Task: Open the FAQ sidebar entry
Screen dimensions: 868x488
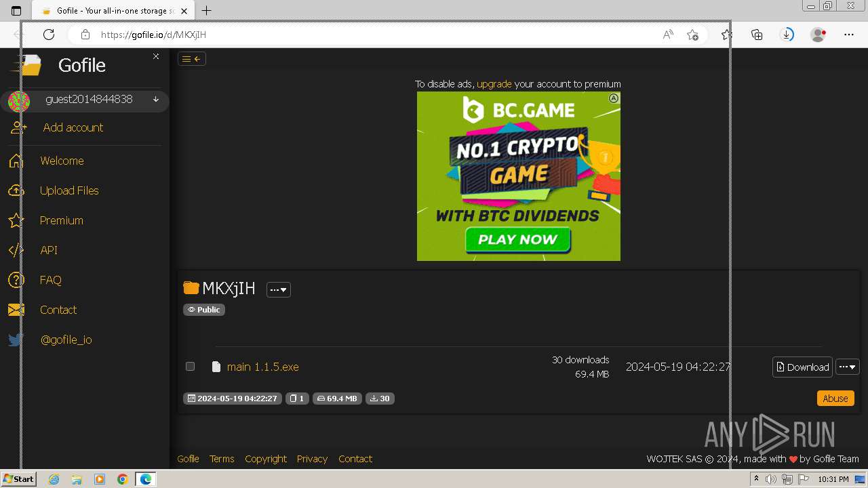Action: tap(51, 280)
